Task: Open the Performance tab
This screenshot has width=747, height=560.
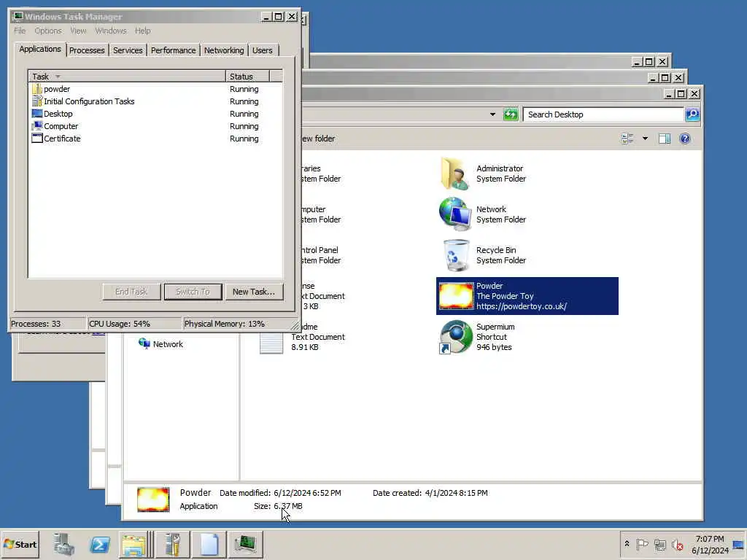Action: coord(173,50)
